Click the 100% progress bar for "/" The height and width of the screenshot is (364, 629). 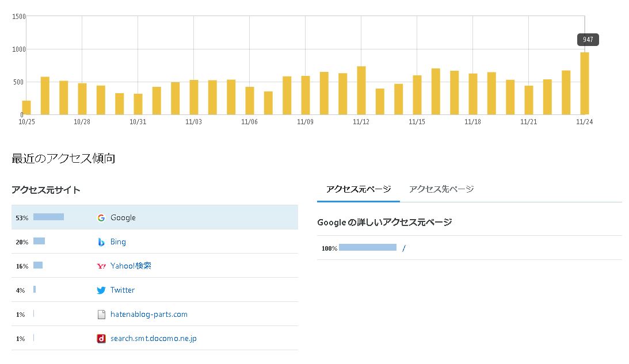tap(368, 247)
